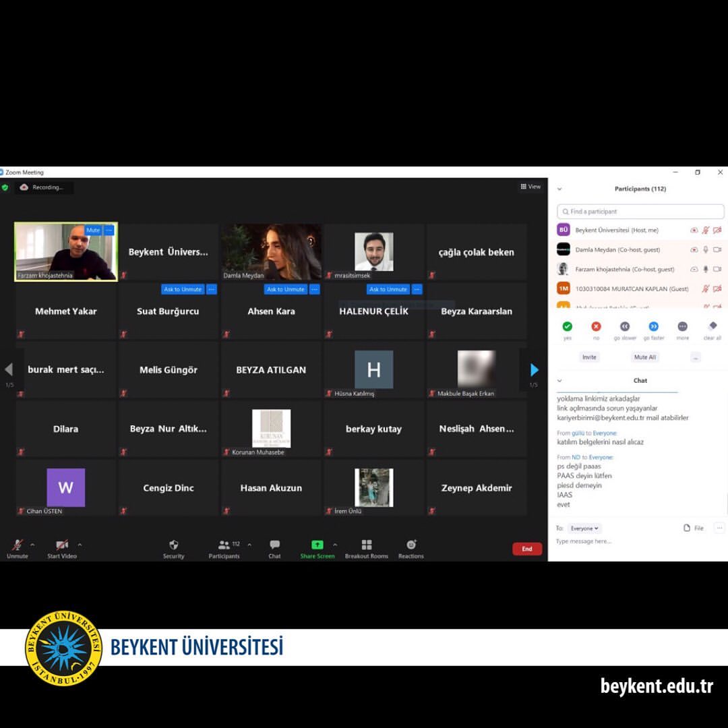Click the 'go slower' feedback icon
The width and height of the screenshot is (728, 728).
[625, 326]
